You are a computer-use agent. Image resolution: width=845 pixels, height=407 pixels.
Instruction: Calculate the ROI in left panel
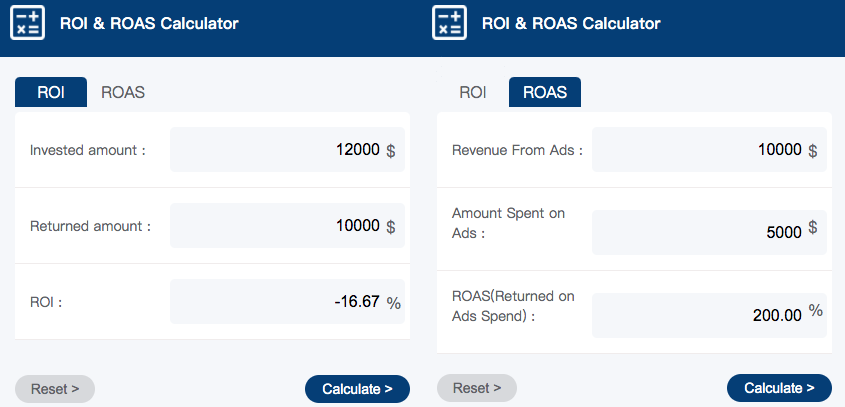pos(357,389)
